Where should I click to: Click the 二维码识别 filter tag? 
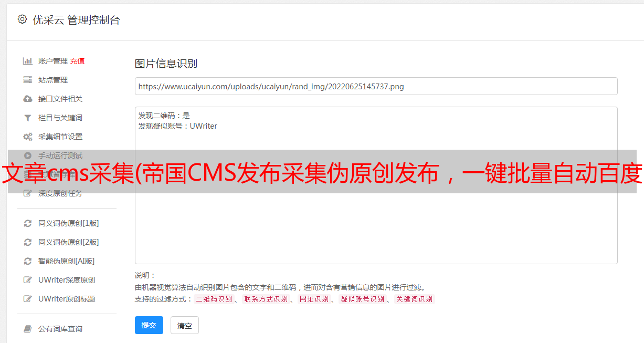[x=214, y=299]
